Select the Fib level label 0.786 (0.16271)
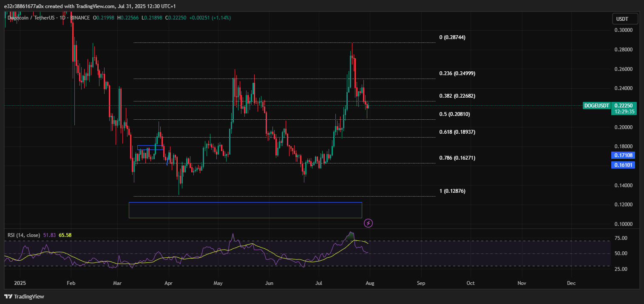 click(457, 158)
